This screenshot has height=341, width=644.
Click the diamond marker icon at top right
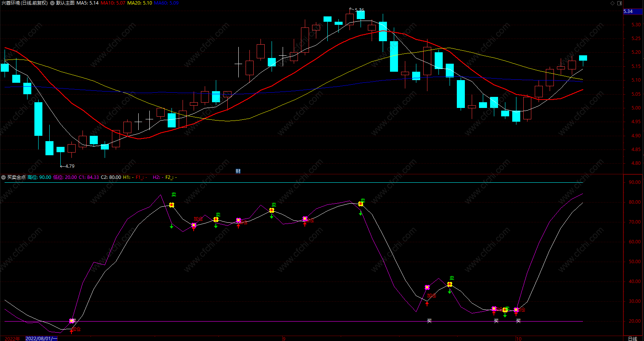[613, 3]
